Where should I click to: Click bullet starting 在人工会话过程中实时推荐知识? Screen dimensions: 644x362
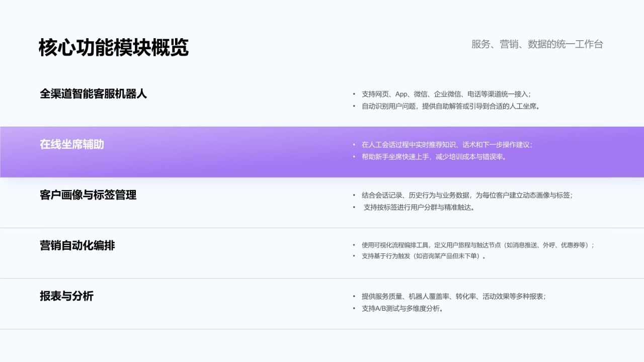pos(447,145)
